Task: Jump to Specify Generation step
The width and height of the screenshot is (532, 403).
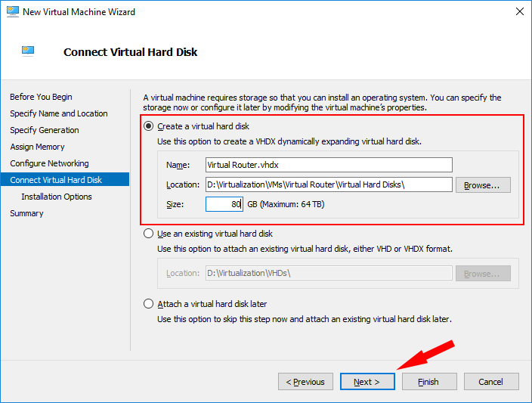Action: 45,130
